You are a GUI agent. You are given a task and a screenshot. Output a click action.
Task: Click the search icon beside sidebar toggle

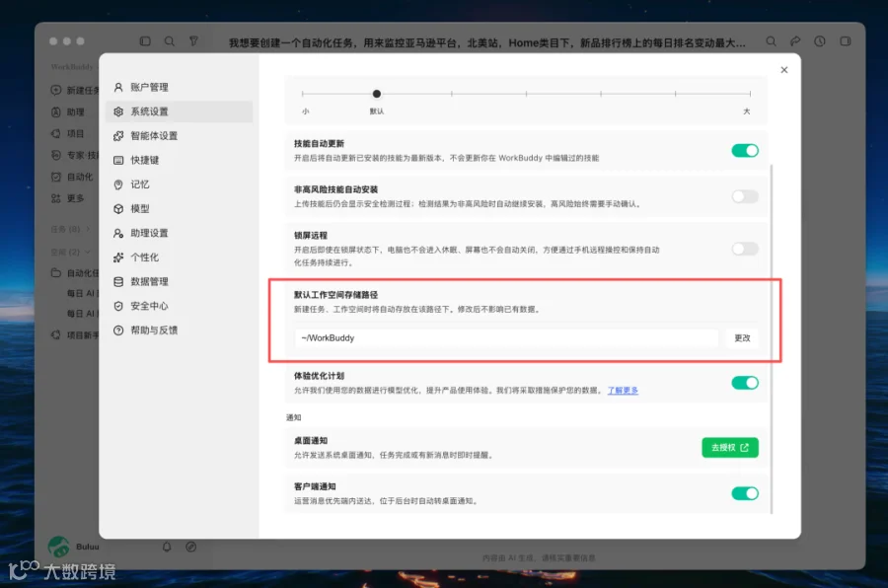pos(170,41)
